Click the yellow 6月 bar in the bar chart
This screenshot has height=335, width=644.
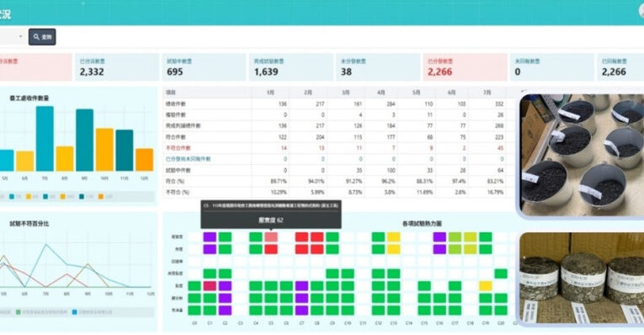(25, 162)
